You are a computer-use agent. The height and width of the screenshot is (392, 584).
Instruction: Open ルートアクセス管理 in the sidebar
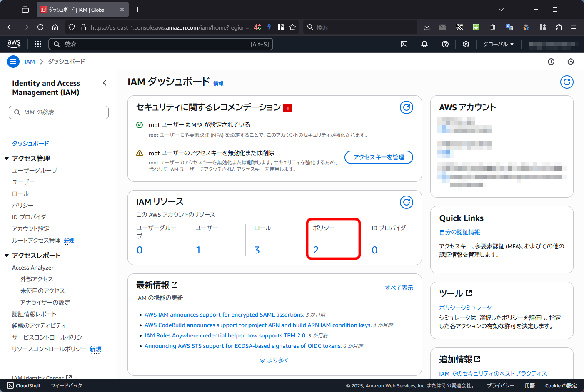pyautogui.click(x=36, y=241)
